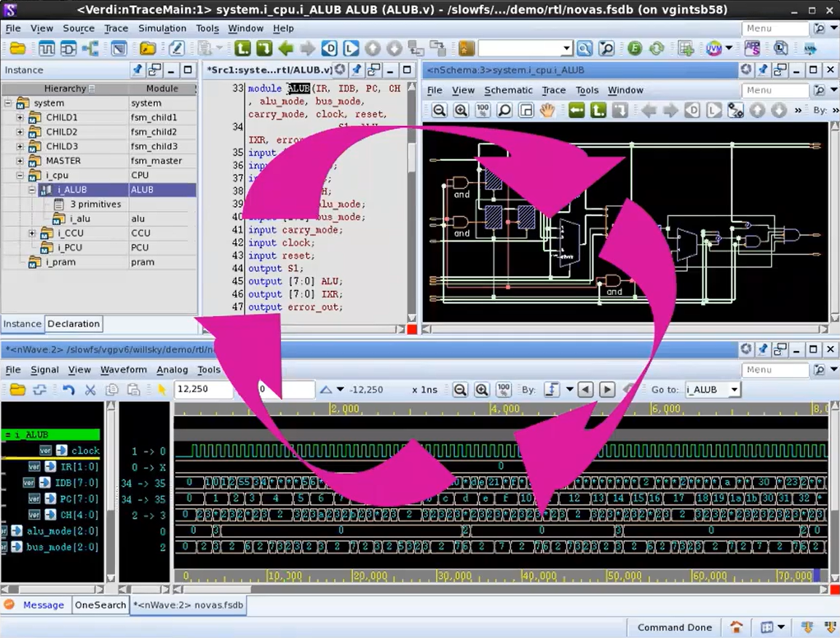This screenshot has height=638, width=840.
Task: Click the cursor time field showing 12,250
Action: [x=204, y=389]
